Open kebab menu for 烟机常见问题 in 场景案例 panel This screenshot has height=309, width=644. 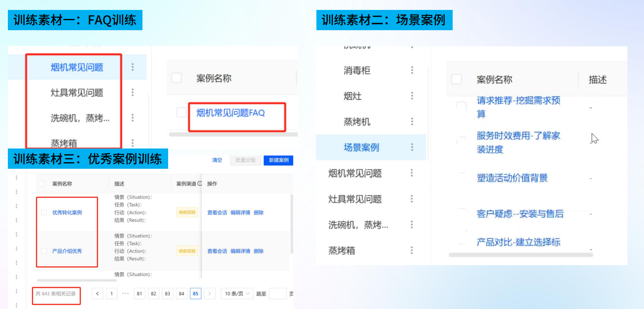[412, 173]
